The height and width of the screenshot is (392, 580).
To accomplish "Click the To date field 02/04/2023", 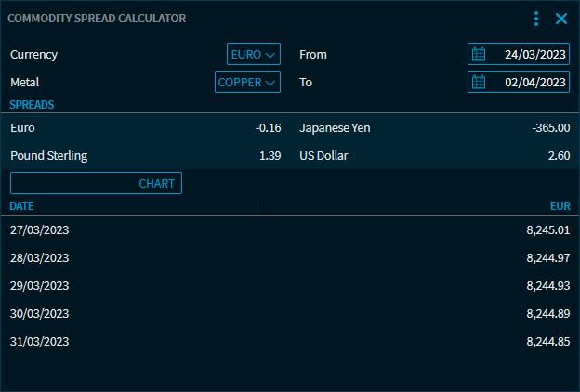I will (529, 83).
